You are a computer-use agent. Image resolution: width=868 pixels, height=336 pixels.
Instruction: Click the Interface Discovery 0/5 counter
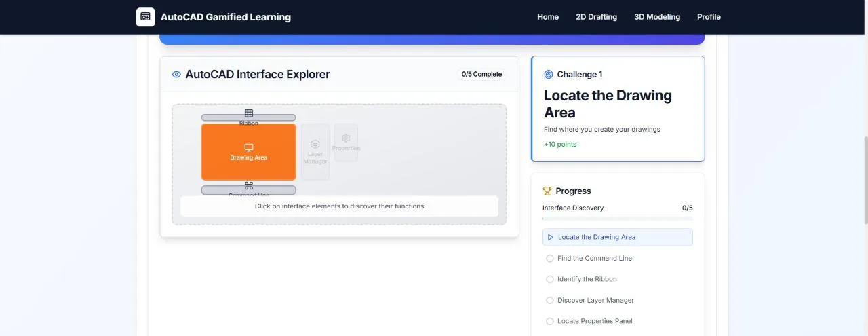tap(688, 208)
